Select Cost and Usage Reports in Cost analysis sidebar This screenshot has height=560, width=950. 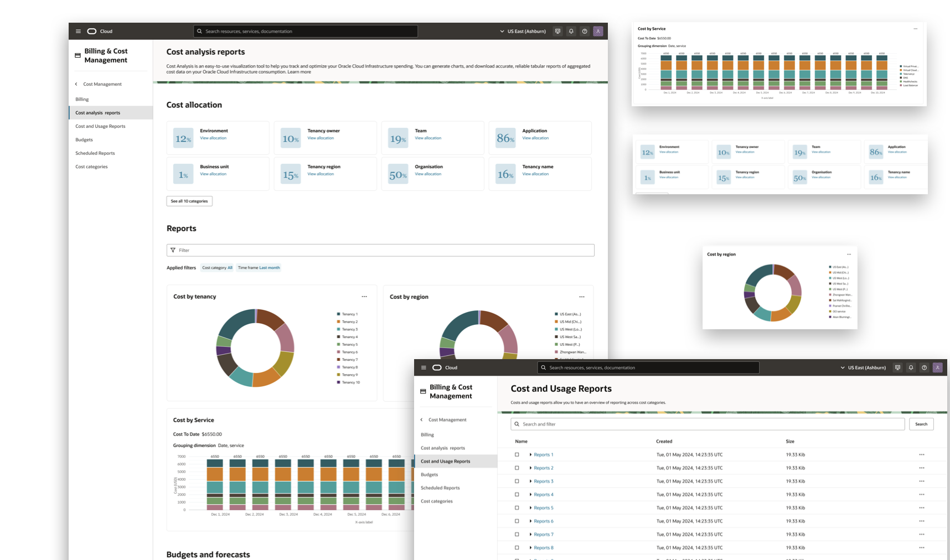point(100,126)
